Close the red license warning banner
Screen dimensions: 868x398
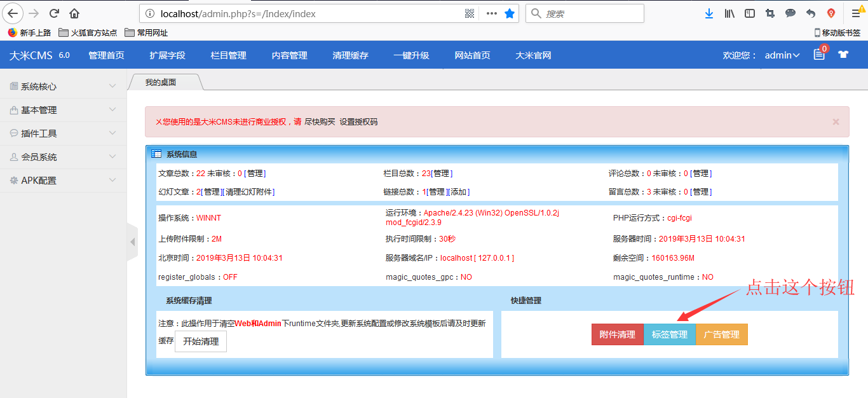tap(836, 121)
